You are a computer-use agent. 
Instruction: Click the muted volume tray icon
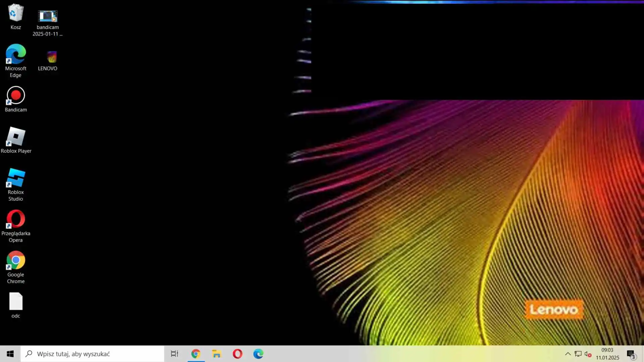pos(588,354)
